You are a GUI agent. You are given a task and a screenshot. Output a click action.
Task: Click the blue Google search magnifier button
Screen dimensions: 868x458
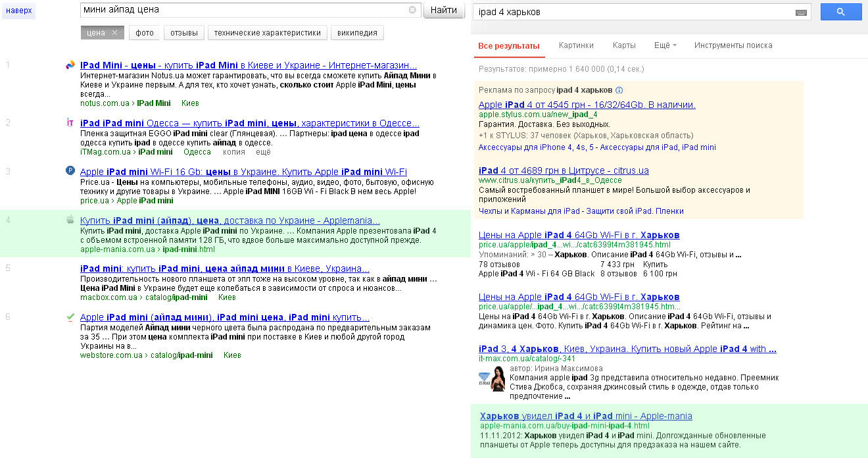(841, 12)
